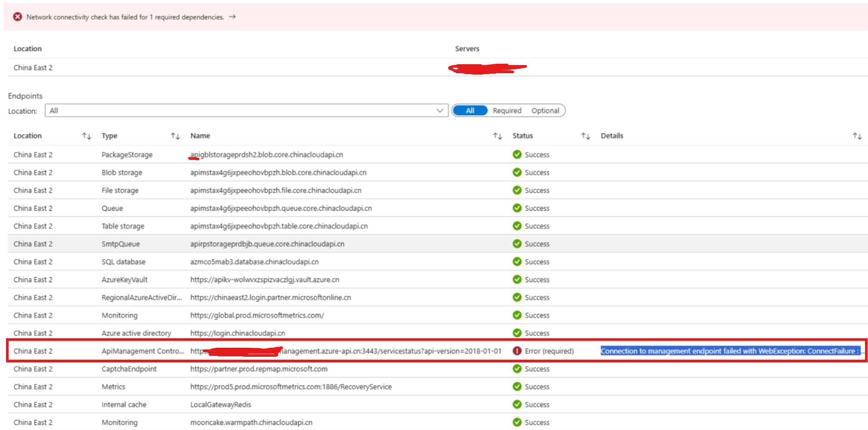868x430 pixels.
Task: Sort table by the Name column arrows
Action: click(x=498, y=136)
